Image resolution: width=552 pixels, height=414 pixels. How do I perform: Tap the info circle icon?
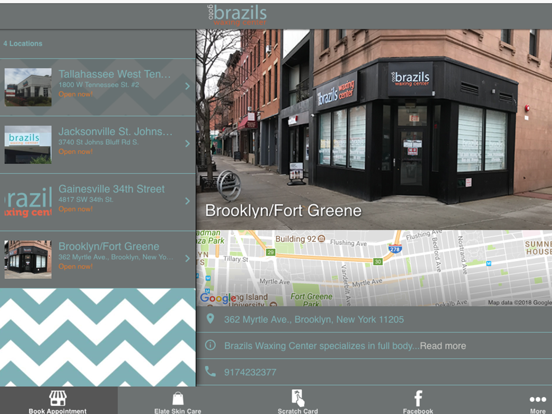point(210,345)
